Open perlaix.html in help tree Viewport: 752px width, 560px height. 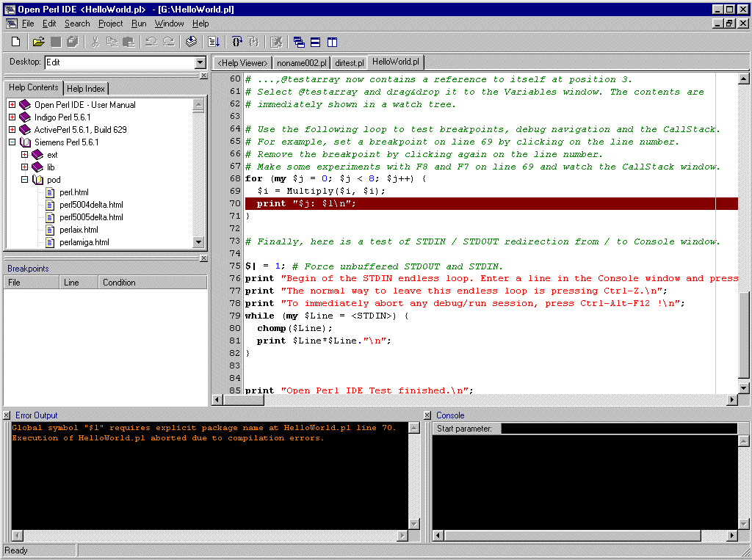79,230
